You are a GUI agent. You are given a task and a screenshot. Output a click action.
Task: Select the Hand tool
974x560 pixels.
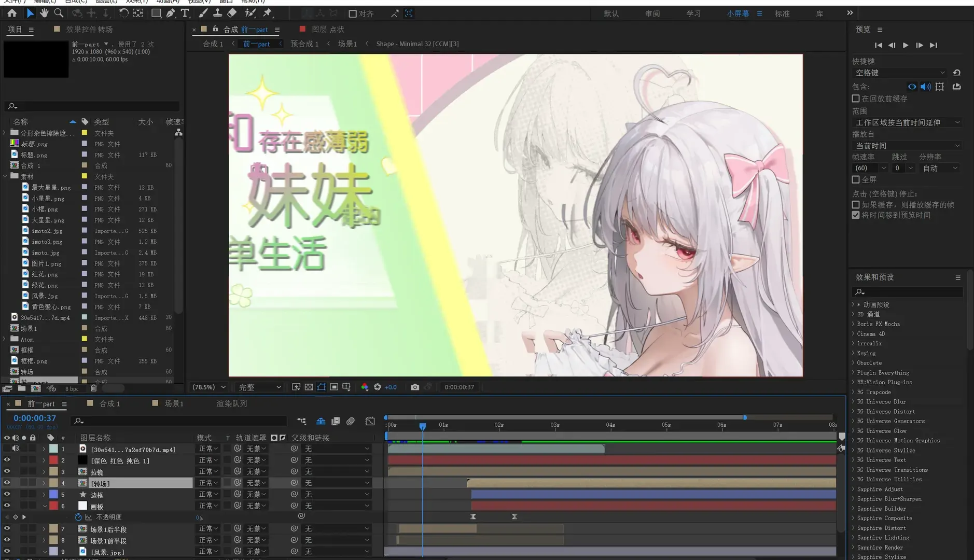click(45, 13)
